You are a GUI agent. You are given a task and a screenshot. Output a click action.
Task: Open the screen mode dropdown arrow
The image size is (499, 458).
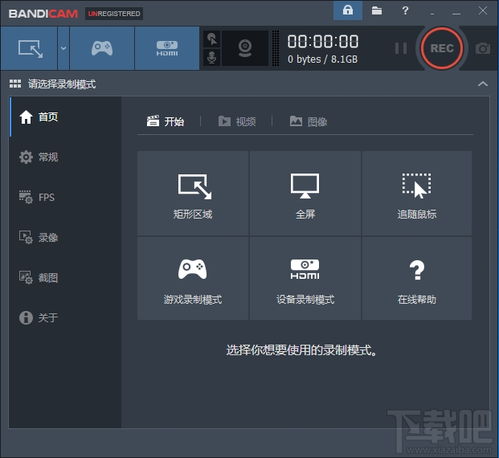tap(63, 49)
